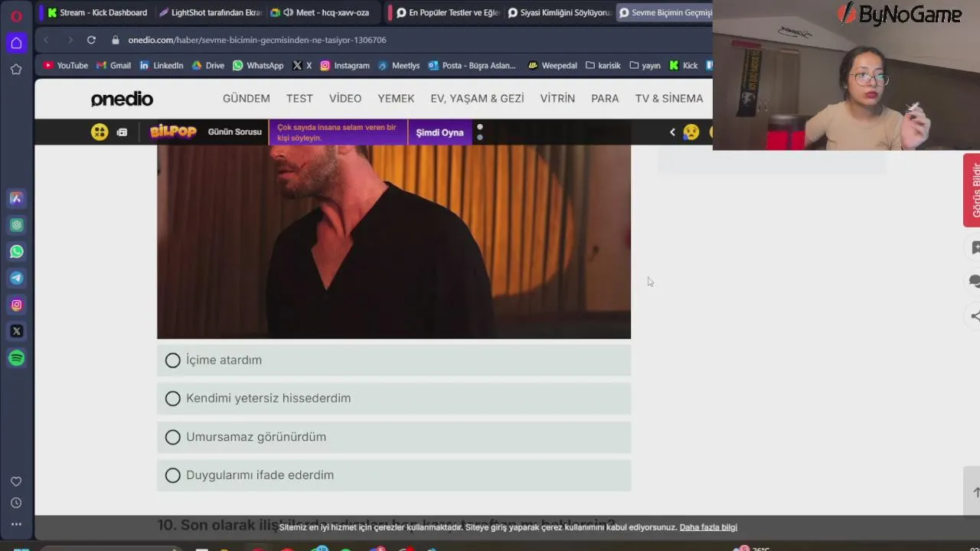980x551 pixels.
Task: Click the scroll-to-top arrow button
Action: [976, 492]
